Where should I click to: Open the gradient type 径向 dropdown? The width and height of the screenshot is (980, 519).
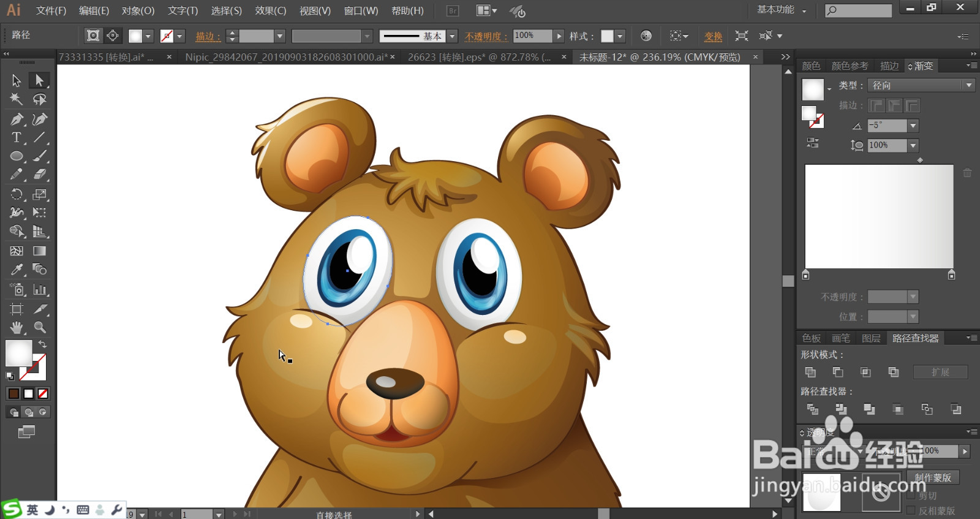point(922,85)
